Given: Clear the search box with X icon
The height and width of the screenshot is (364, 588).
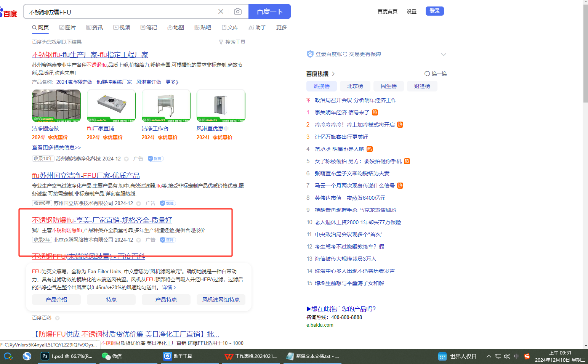Looking at the screenshot, I should point(221,11).
